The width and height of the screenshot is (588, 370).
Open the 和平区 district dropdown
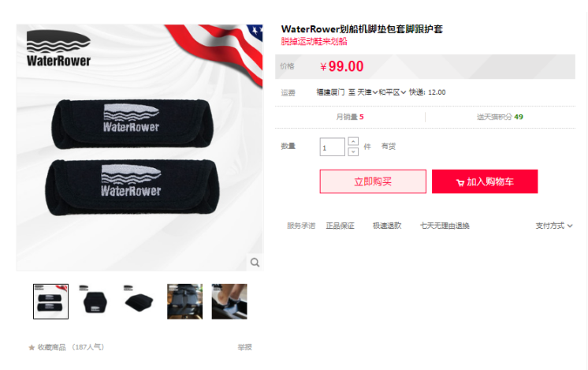point(393,92)
